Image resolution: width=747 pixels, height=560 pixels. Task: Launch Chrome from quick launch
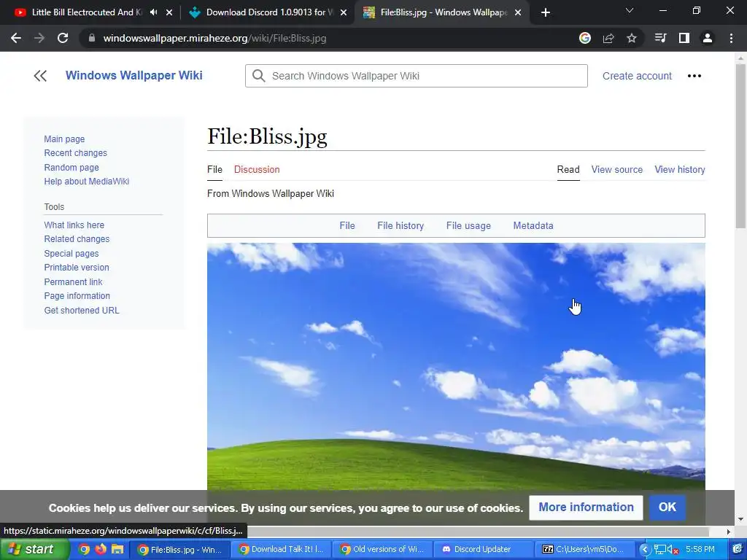click(x=84, y=549)
